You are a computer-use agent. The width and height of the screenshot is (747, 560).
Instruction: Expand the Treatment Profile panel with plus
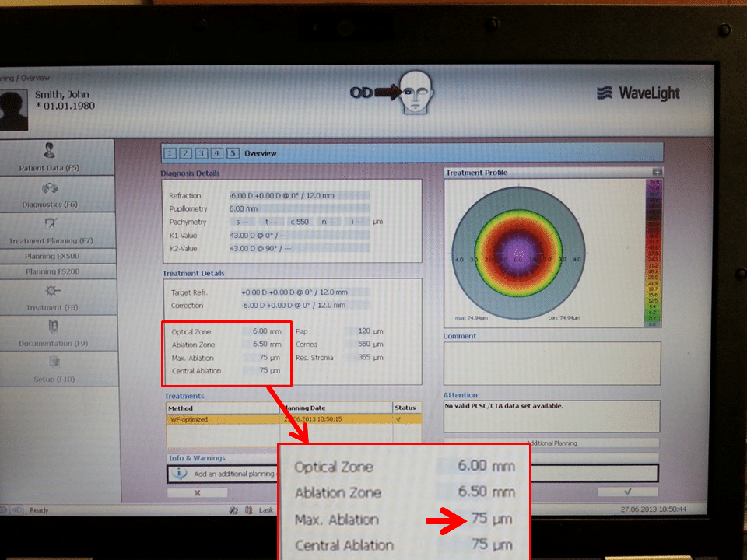[x=657, y=173]
